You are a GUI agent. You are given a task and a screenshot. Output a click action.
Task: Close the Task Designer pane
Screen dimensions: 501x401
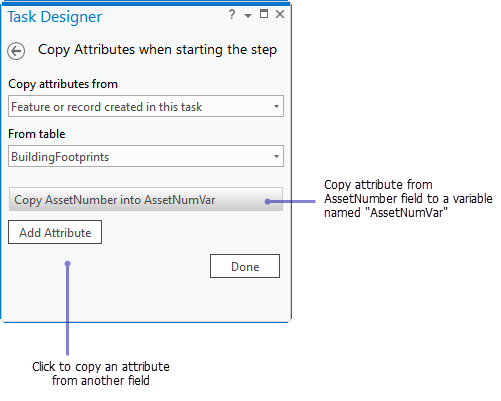pyautogui.click(x=280, y=14)
